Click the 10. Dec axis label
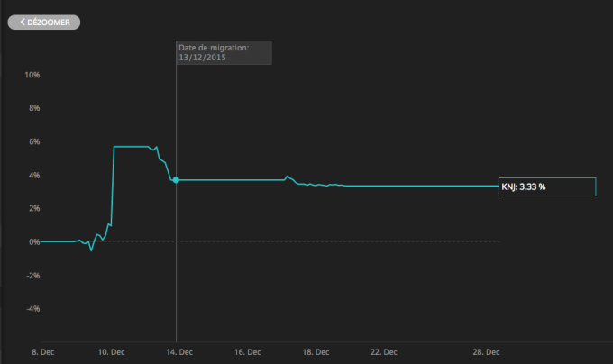The image size is (613, 364). tap(111, 352)
